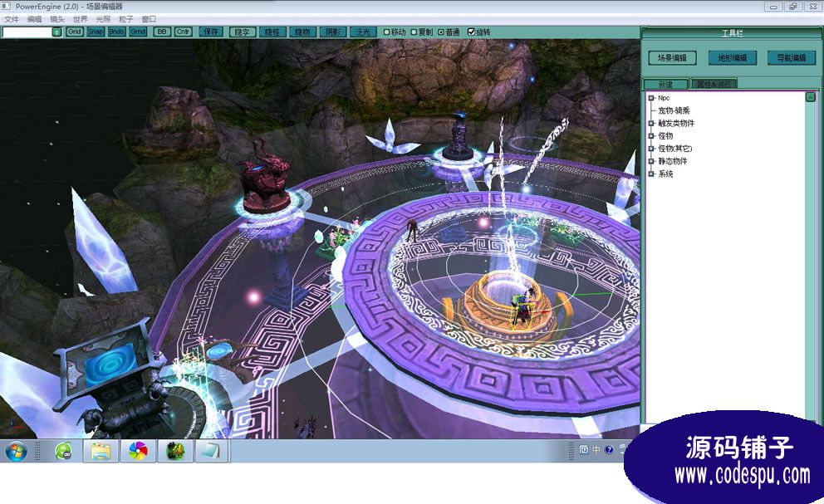Click the 场景编辑 scene edit button
This screenshot has height=504, width=824.
[x=672, y=58]
